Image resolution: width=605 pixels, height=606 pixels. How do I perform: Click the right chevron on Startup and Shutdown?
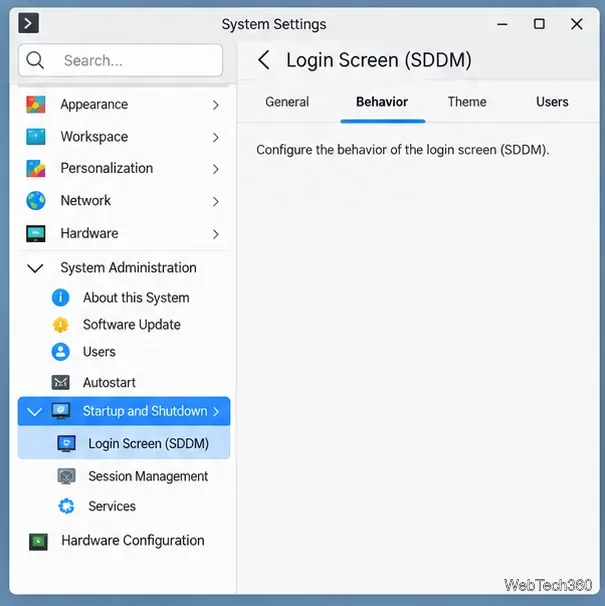[x=216, y=412]
